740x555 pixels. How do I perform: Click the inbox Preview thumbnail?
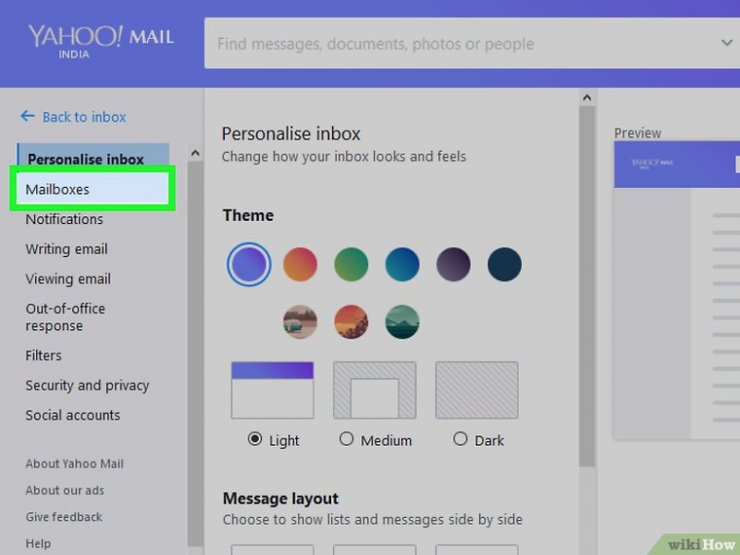tap(677, 290)
